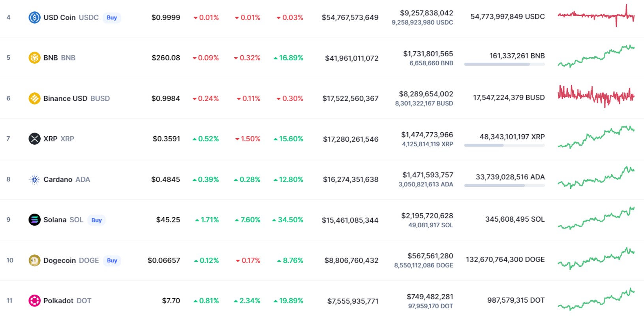The height and width of the screenshot is (316, 644).
Task: Click the Dogecoin logo icon
Action: pos(35,260)
